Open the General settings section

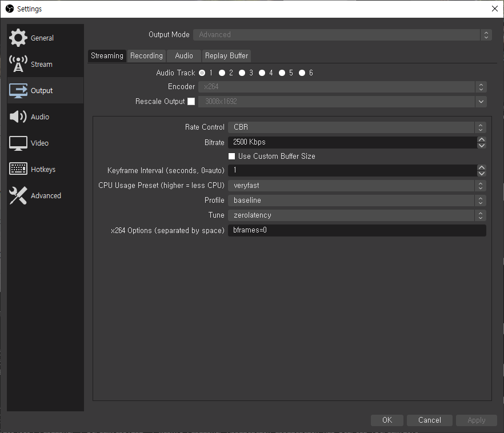(41, 37)
